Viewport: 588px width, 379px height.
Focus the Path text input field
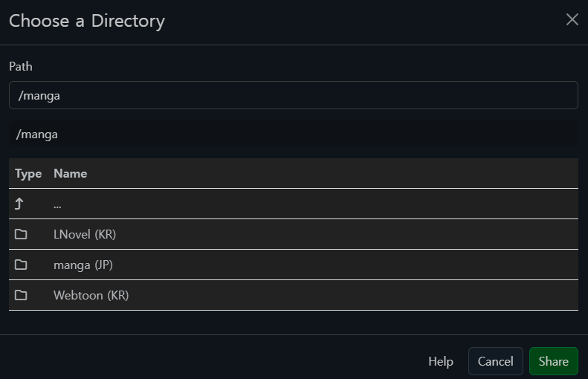coord(293,95)
